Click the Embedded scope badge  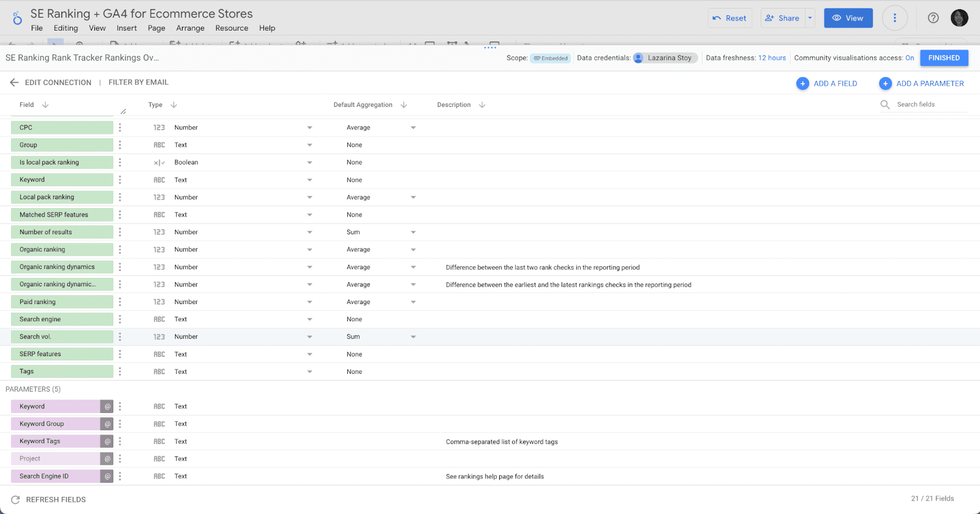click(x=551, y=58)
